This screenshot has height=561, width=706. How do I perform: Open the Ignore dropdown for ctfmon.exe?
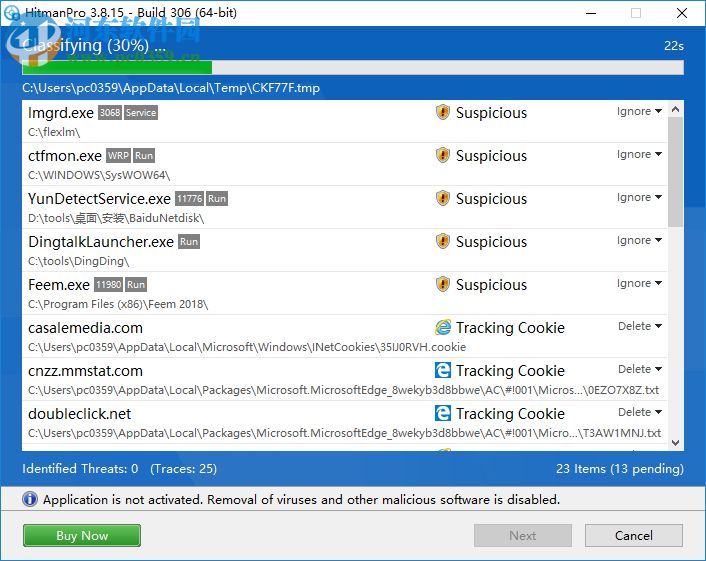pos(639,154)
